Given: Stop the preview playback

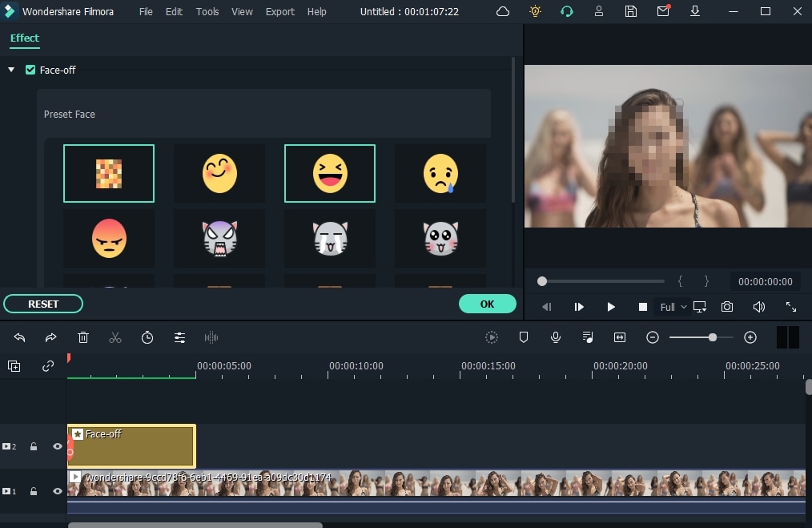Looking at the screenshot, I should click(x=643, y=307).
